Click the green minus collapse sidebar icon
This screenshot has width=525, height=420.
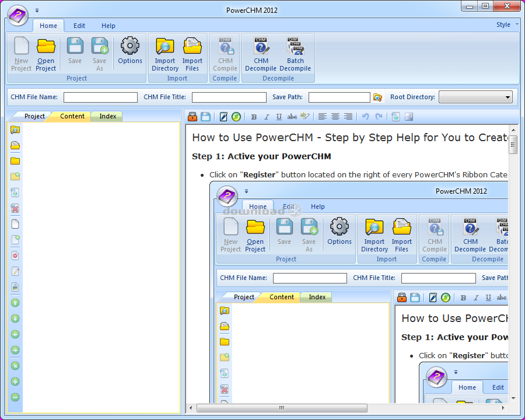(15, 397)
